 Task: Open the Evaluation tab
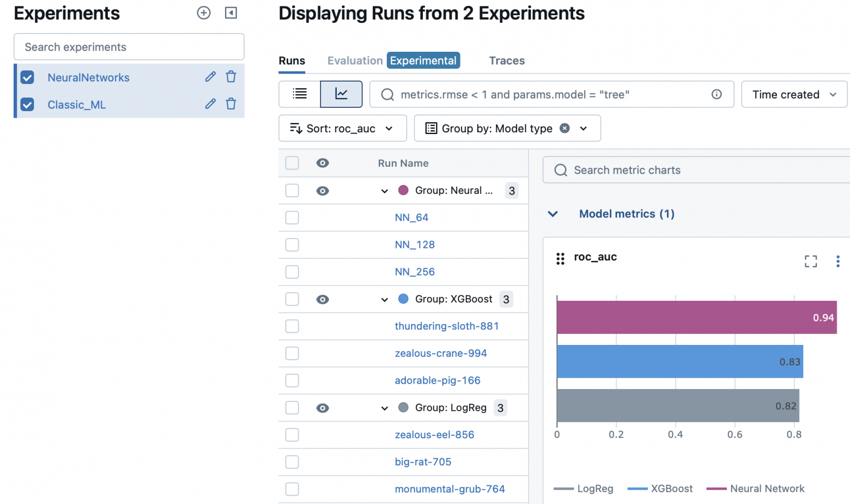pos(355,60)
